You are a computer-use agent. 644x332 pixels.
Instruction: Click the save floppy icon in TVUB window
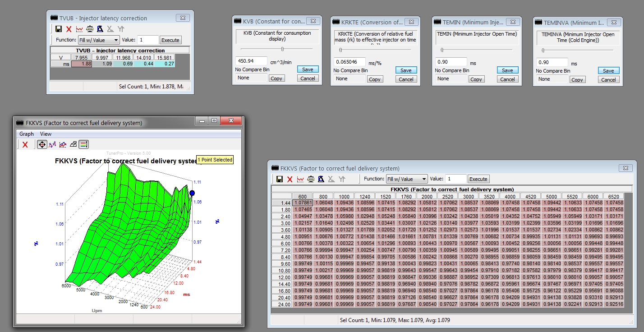tap(58, 29)
